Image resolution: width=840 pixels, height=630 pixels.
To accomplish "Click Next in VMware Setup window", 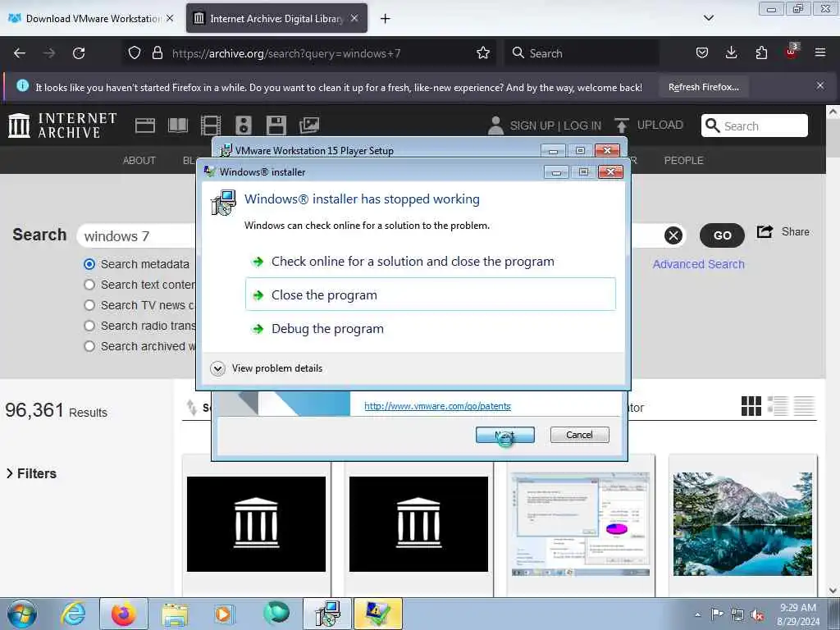I will (x=504, y=435).
